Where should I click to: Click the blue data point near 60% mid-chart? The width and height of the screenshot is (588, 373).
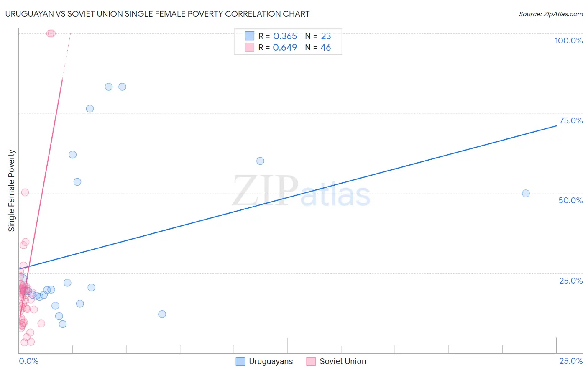pyautogui.click(x=260, y=161)
